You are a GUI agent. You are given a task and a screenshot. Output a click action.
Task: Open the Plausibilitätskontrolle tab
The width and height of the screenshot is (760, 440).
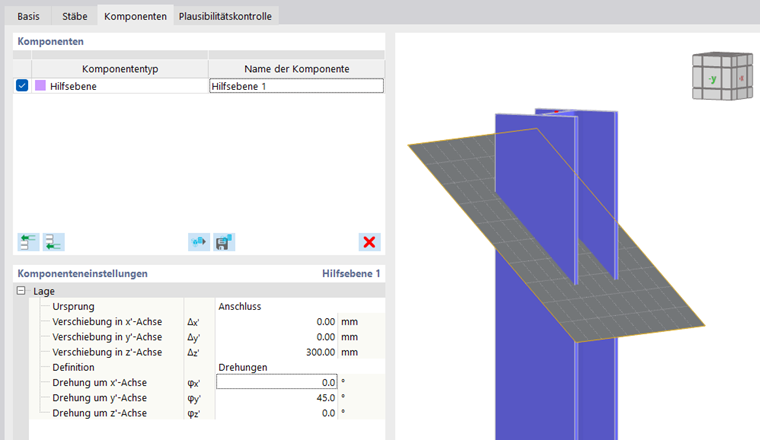tap(225, 16)
